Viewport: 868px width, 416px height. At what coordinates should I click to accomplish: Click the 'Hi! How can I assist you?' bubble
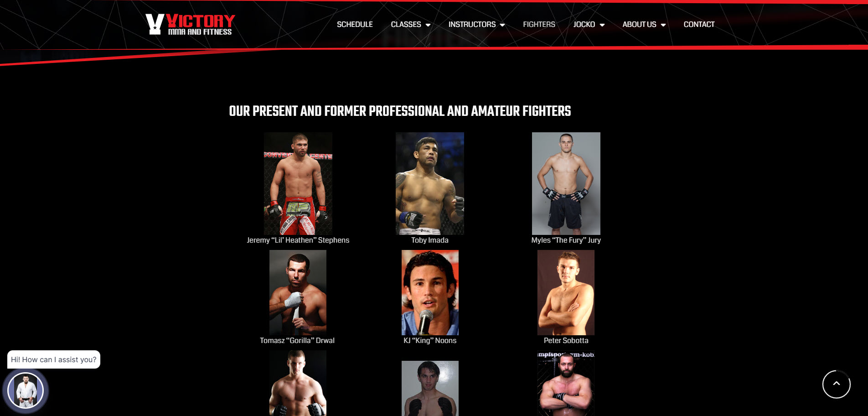(x=54, y=359)
